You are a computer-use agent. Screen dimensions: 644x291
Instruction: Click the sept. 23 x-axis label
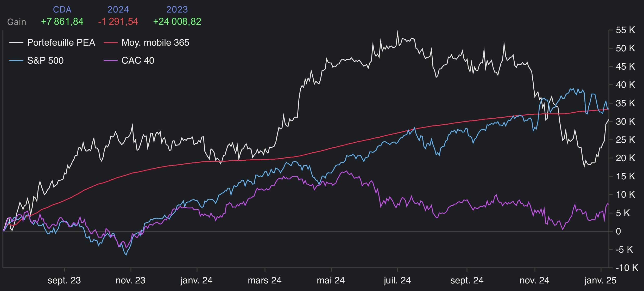tap(64, 280)
